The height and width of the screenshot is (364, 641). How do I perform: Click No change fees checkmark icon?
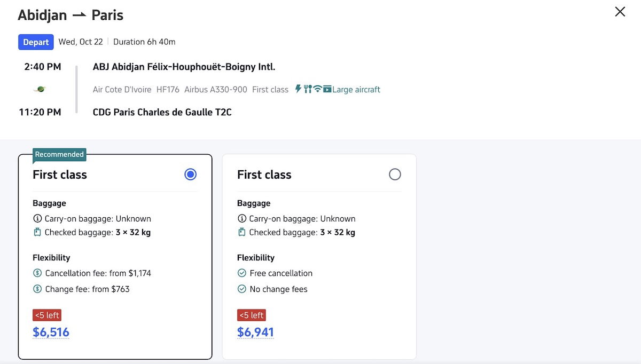coord(242,289)
